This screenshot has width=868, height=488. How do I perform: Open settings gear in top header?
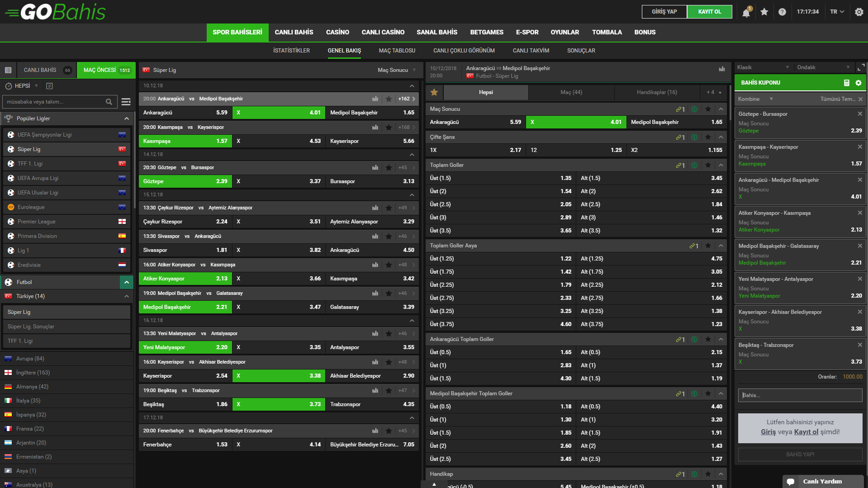coord(859,12)
